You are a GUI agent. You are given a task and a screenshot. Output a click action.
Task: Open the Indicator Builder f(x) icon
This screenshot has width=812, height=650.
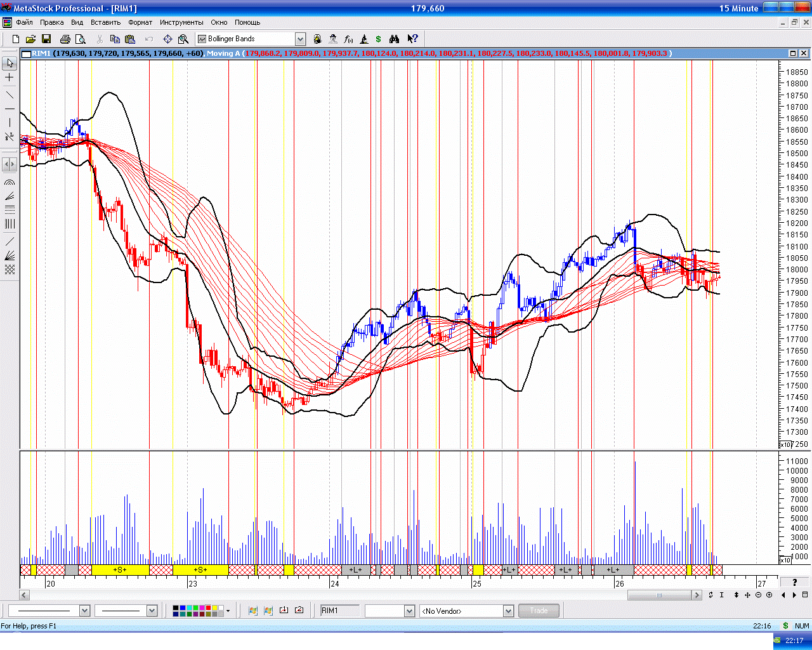tap(348, 39)
